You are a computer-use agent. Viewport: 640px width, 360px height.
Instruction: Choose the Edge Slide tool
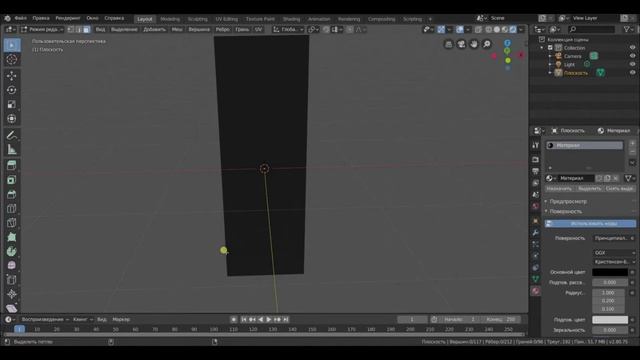[12, 280]
